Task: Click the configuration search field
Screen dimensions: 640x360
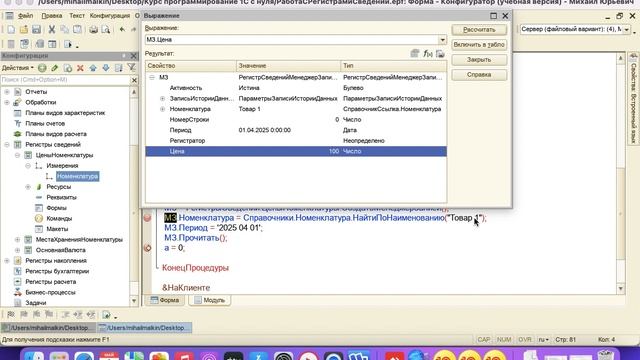Action: coord(65,80)
